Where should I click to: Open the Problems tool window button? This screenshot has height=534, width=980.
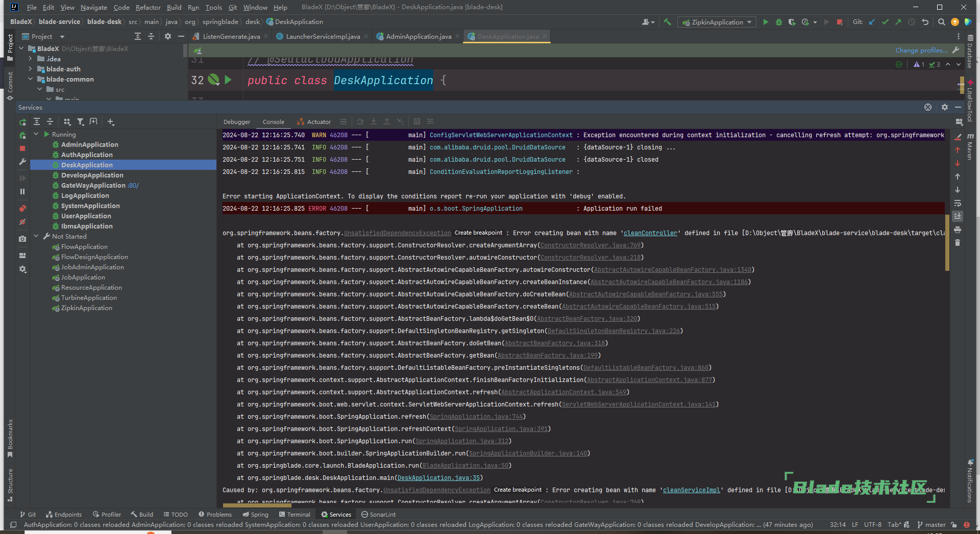[215, 515]
